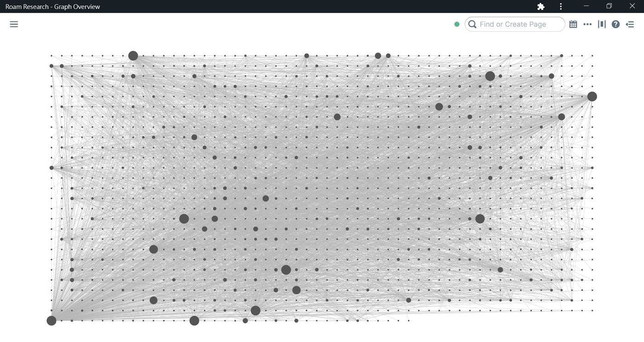Select the large node at graph's bottom-left corner

point(52,320)
